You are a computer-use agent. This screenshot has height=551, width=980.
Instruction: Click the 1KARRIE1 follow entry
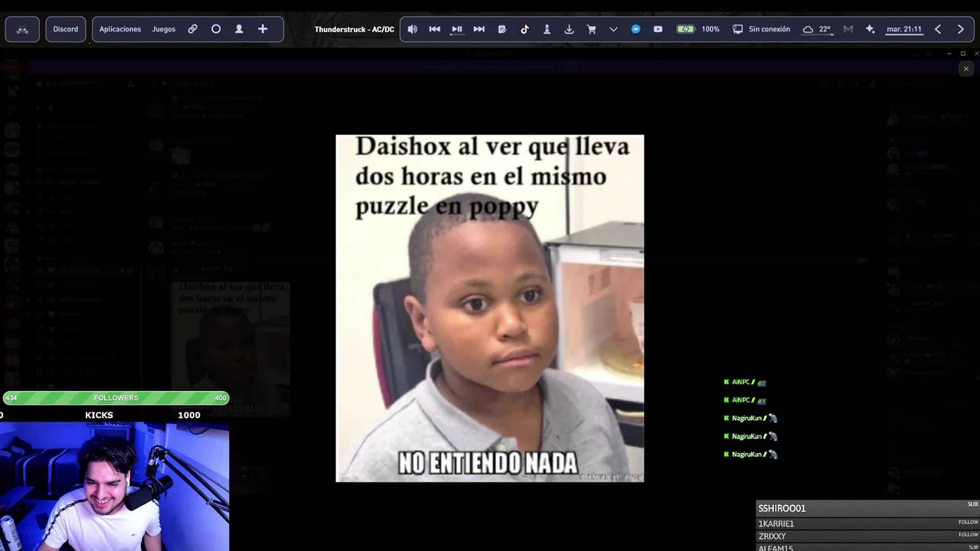867,523
